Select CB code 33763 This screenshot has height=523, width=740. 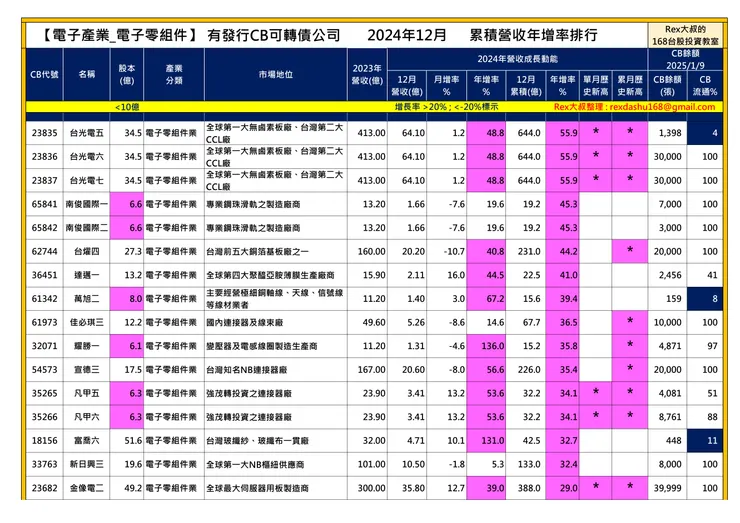coord(44,464)
